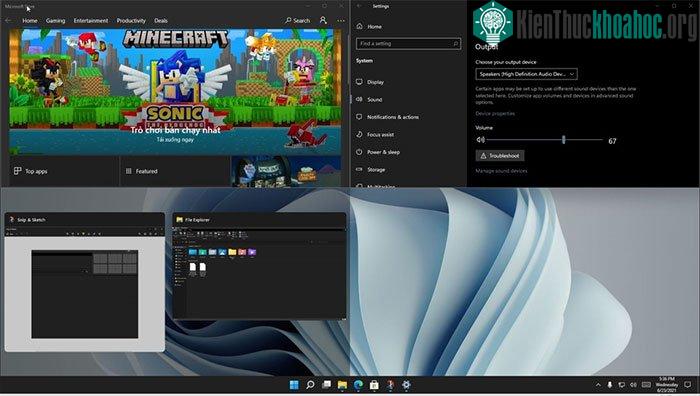The width and height of the screenshot is (700, 396).
Task: Select the Snip & Sketch snap thumbnail
Action: [x=85, y=282]
